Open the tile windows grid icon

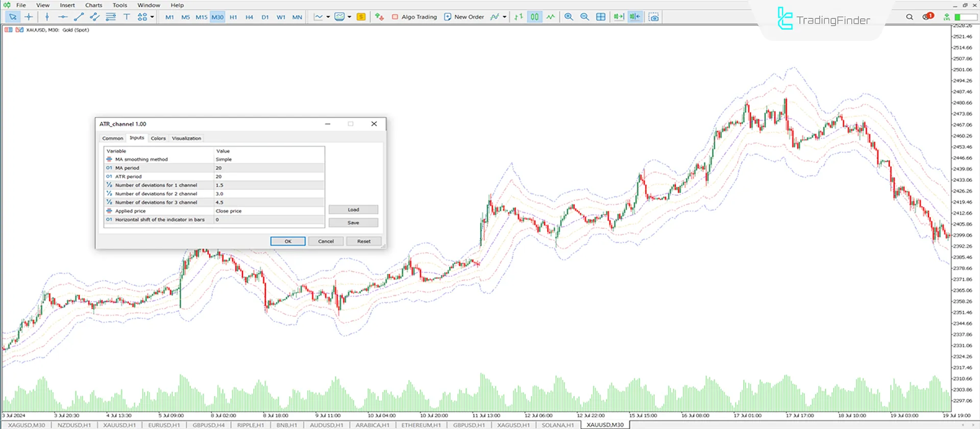[601, 17]
